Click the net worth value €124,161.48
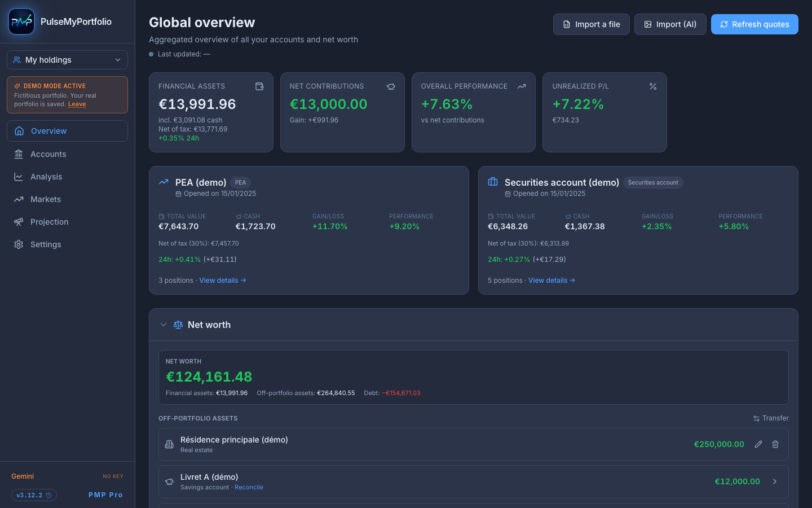Viewport: 812px width, 508px height. coord(209,376)
